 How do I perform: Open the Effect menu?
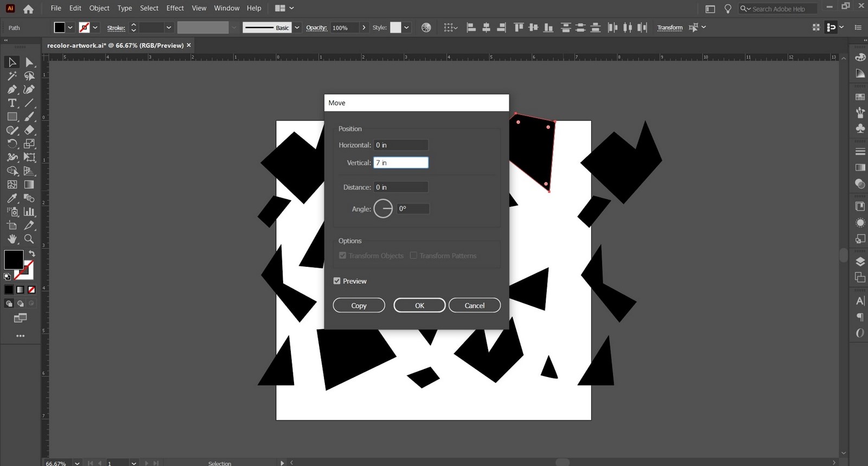coord(175,8)
